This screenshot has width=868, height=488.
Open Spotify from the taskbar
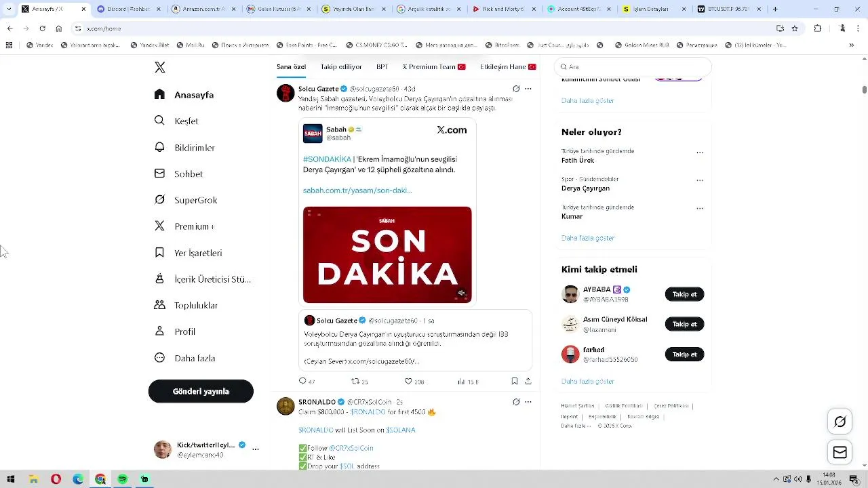tap(122, 479)
